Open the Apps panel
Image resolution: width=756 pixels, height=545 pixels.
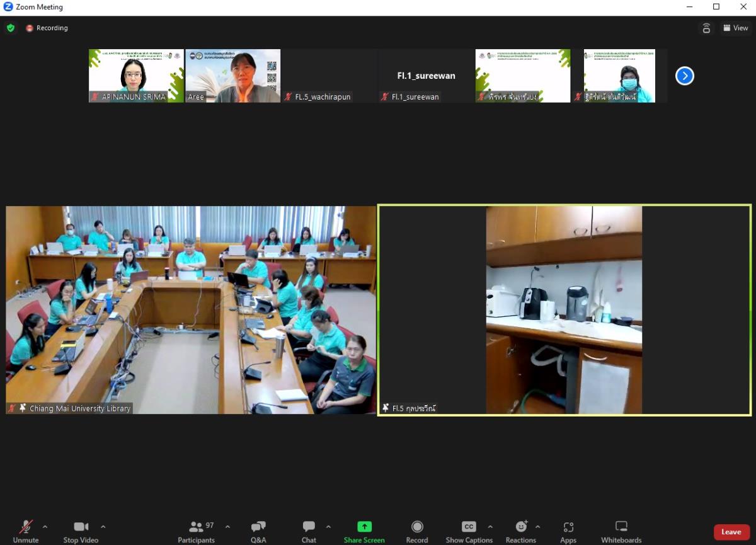pyautogui.click(x=568, y=531)
